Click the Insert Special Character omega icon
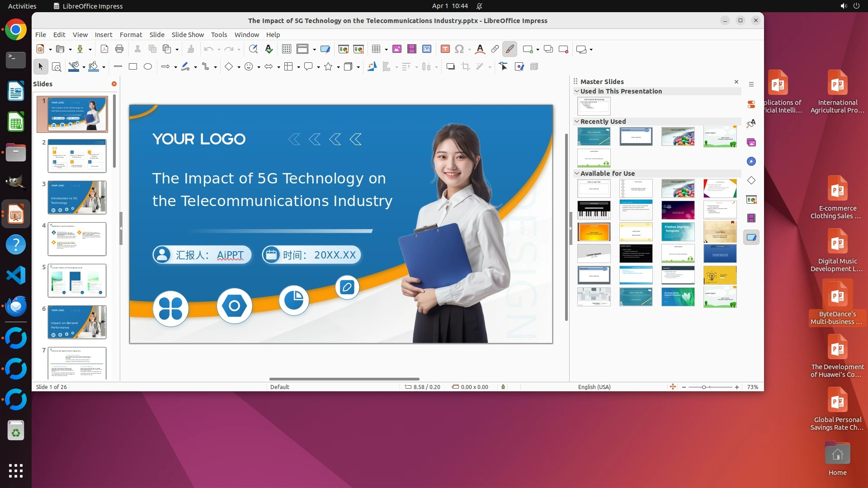This screenshot has width=868, height=488. pos(459,49)
